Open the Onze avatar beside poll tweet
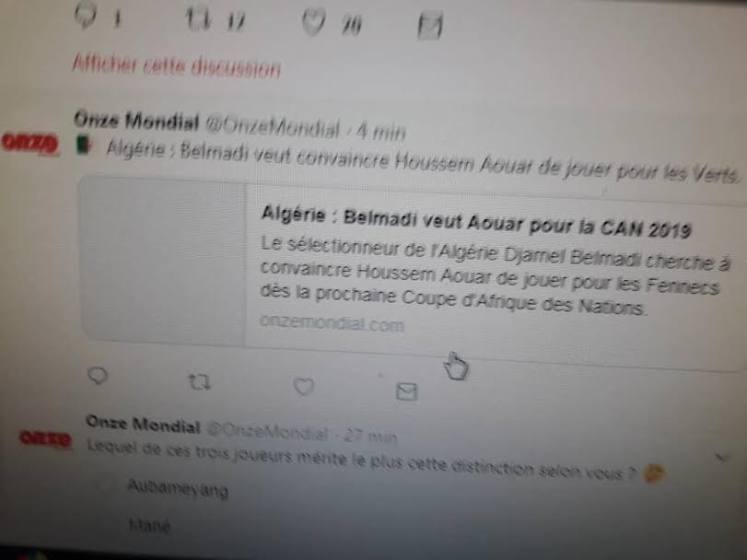 (46, 438)
